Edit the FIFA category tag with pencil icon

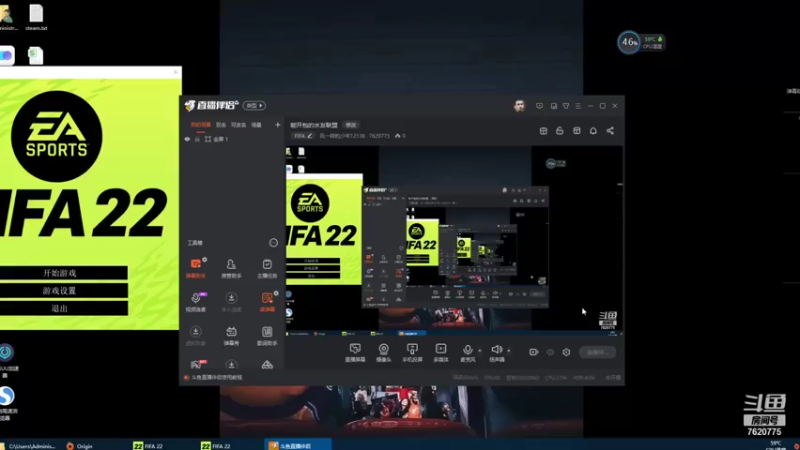(x=303, y=136)
